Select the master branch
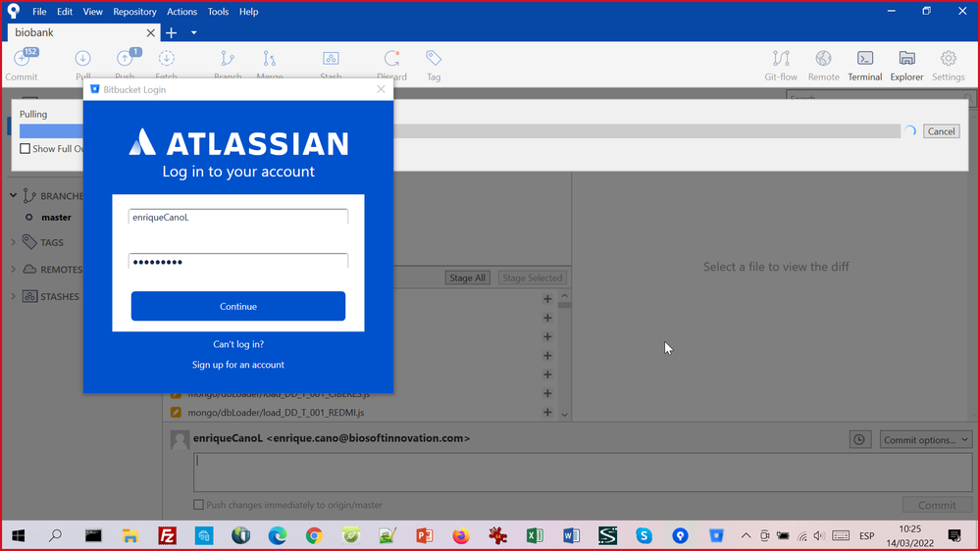This screenshot has width=980, height=551. 56,218
